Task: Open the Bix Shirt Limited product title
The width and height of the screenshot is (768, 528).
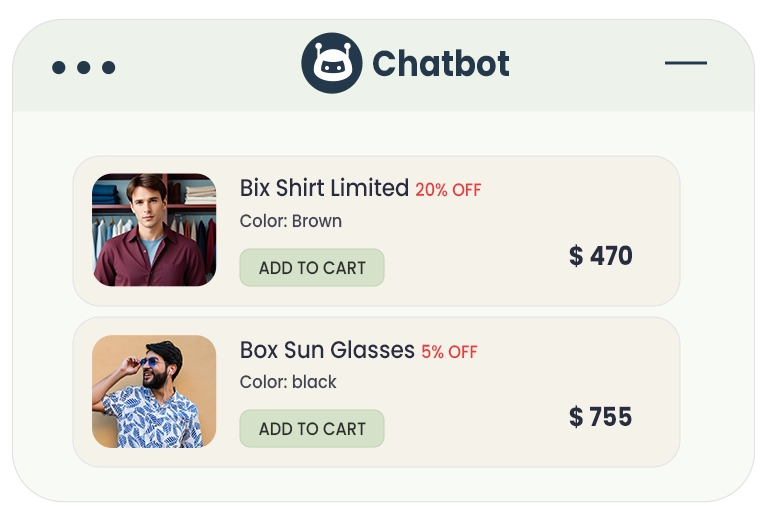Action: (324, 188)
